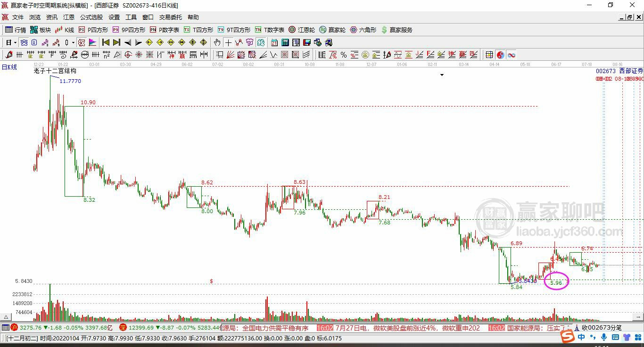Switch to K线 view button
This screenshot has height=347, width=644.
(x=65, y=30)
